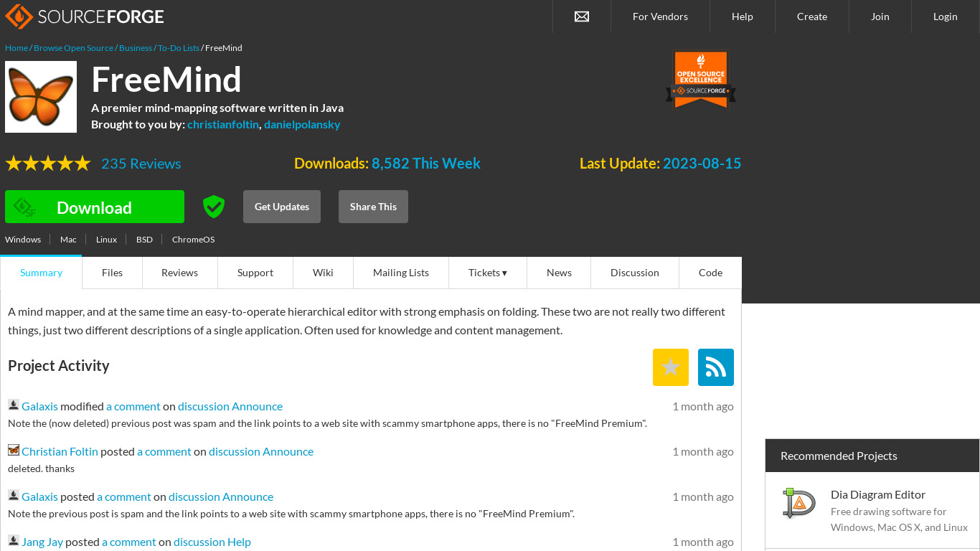Click the FreeMind butterfly project icon
This screenshot has width=980, height=551.
click(x=41, y=97)
